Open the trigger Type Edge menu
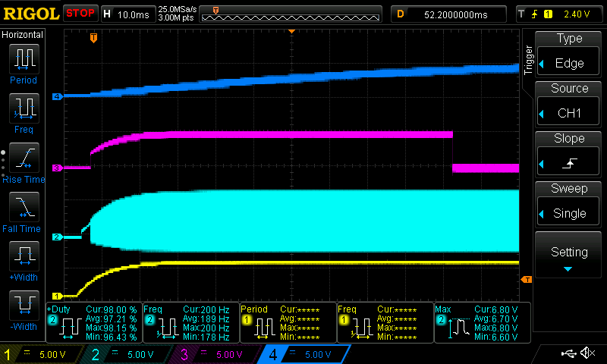 coord(568,61)
